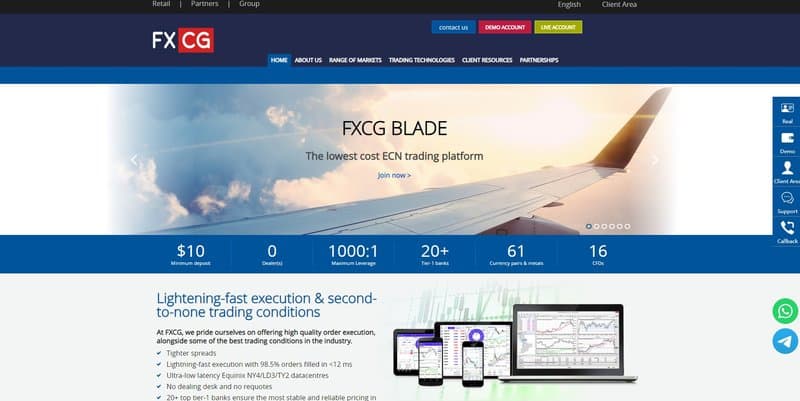Open the Demo account sidebar icon

(787, 143)
